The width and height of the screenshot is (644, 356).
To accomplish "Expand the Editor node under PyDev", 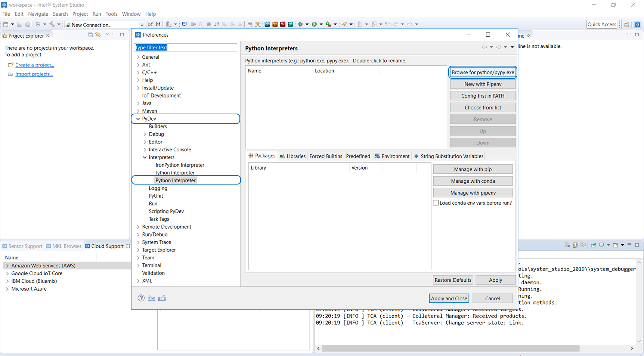I will click(145, 142).
